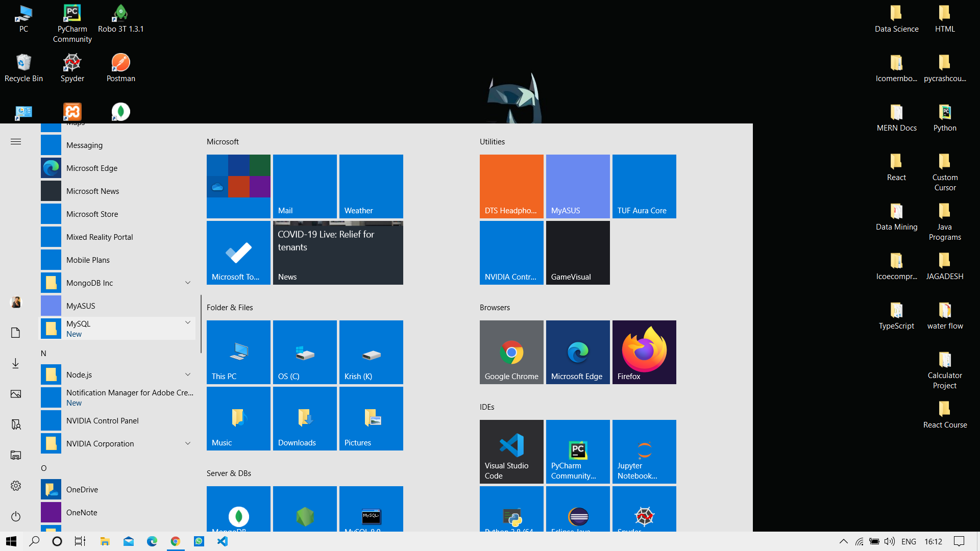
Task: Expand the NVIDIA Corporation group
Action: pos(188,443)
